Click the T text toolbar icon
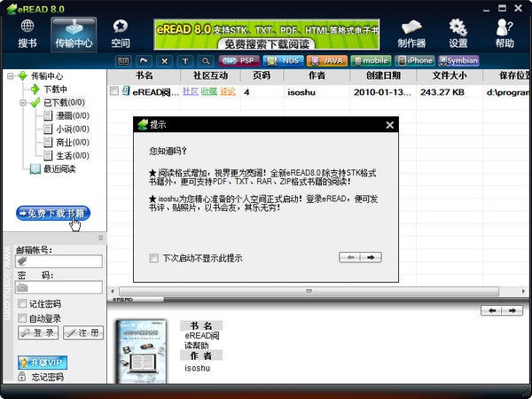Viewport: 532px width, 399px height. pyautogui.click(x=185, y=61)
